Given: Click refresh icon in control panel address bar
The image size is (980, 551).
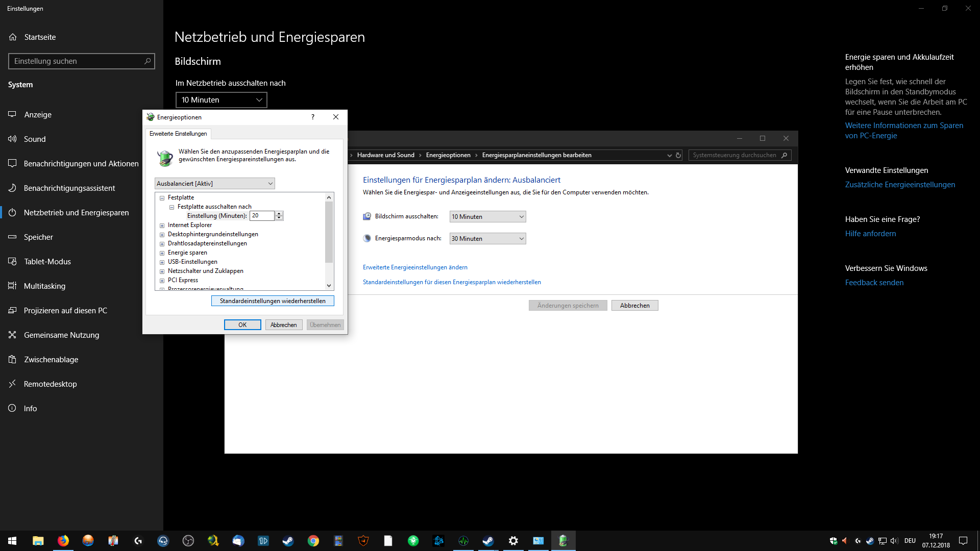Looking at the screenshot, I should [x=678, y=155].
